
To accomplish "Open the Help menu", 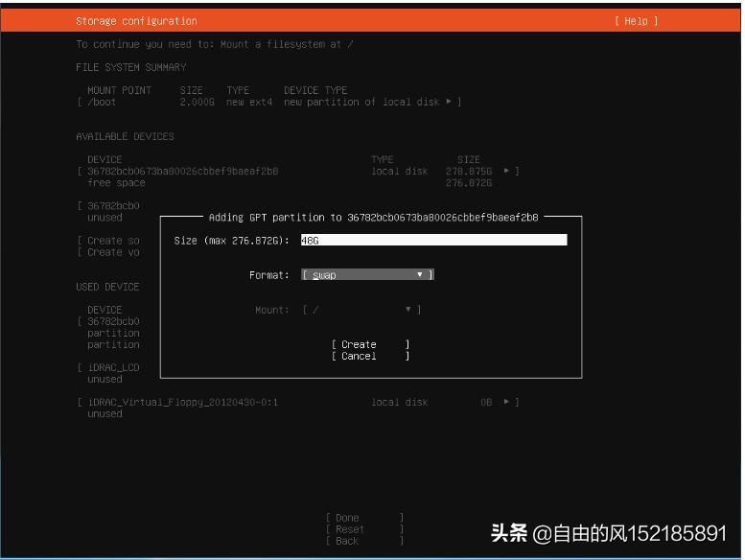I will tap(637, 21).
